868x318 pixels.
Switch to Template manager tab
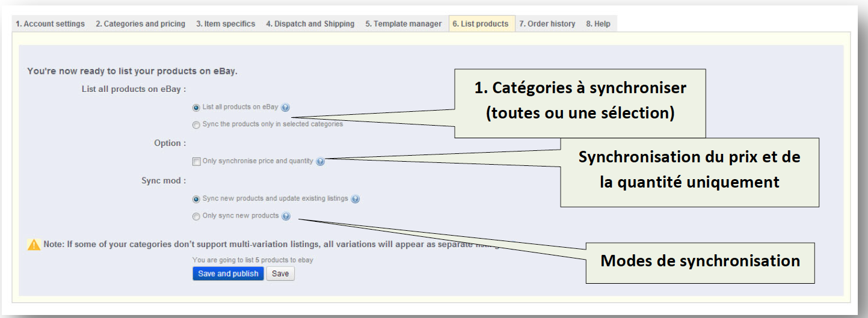[x=404, y=24]
